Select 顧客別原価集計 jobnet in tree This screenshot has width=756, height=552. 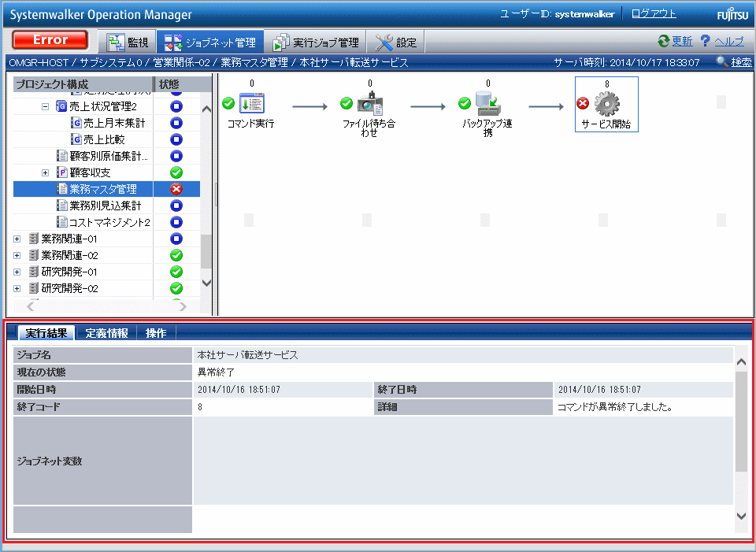coord(109,156)
